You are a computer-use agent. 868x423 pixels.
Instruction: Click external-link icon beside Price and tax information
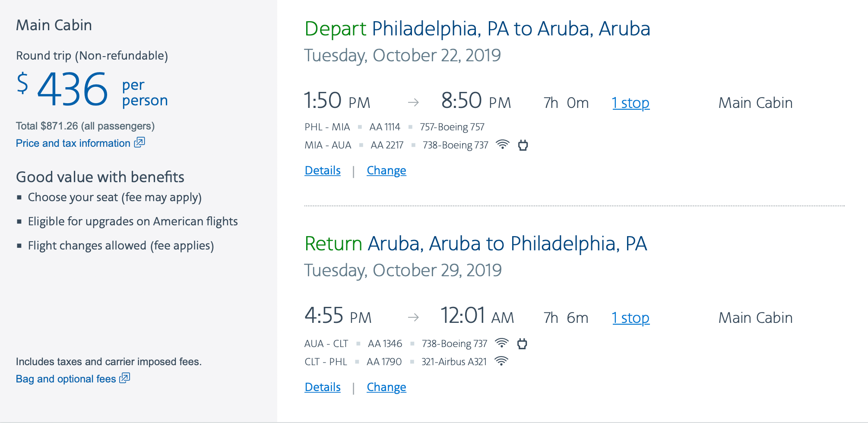pos(139,142)
